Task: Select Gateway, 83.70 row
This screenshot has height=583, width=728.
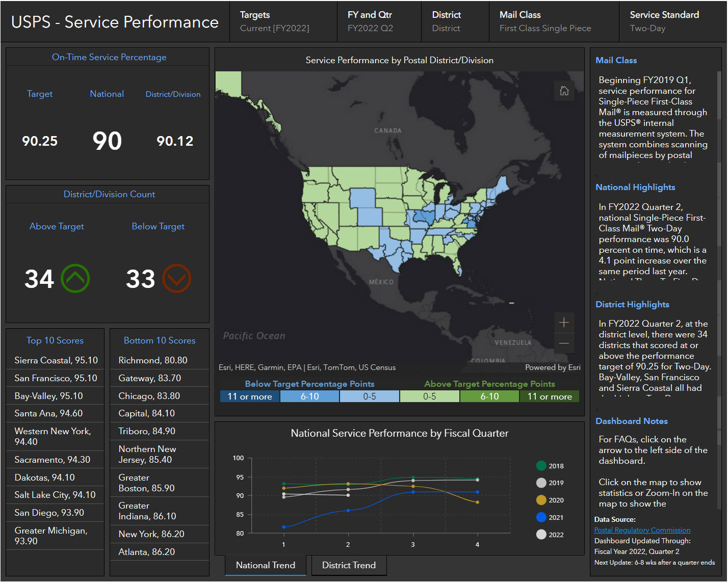Action: coord(160,378)
